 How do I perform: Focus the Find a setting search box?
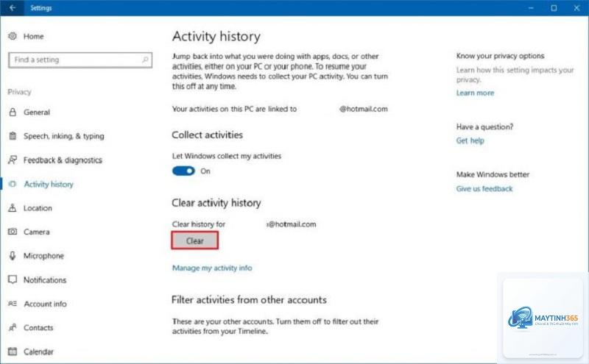click(80, 60)
